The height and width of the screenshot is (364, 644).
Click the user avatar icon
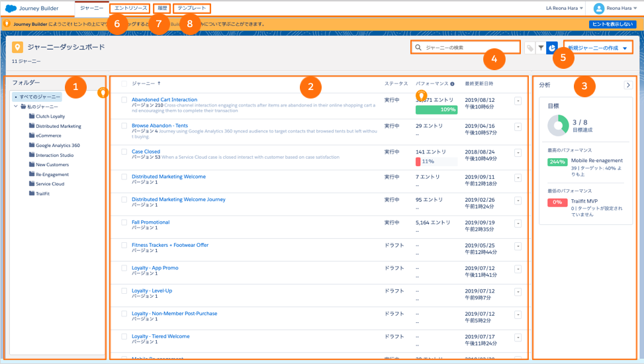599,8
